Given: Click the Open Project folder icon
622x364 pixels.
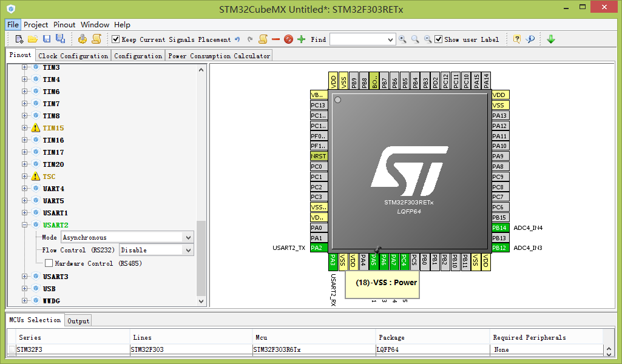Looking at the screenshot, I should [33, 39].
